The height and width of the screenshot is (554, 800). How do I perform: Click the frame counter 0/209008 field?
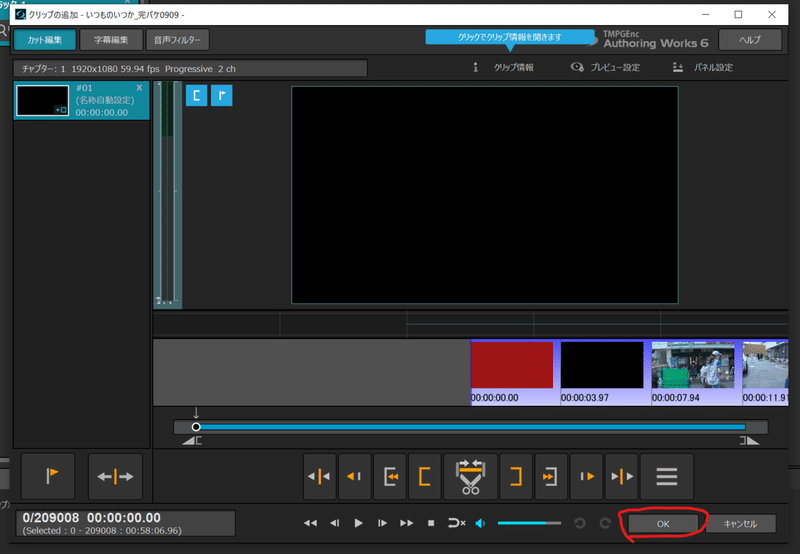point(125,523)
